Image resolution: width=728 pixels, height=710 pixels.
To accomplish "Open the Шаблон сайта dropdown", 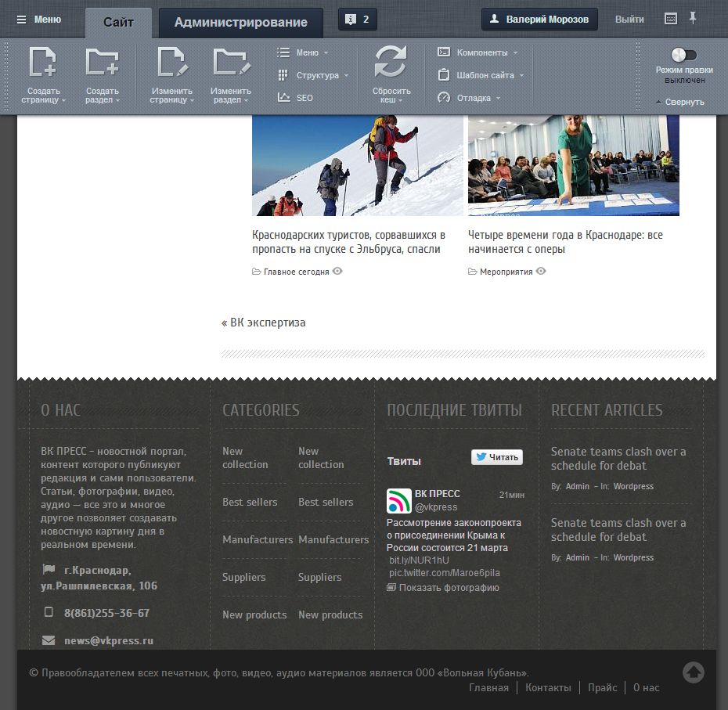I will tap(481, 75).
